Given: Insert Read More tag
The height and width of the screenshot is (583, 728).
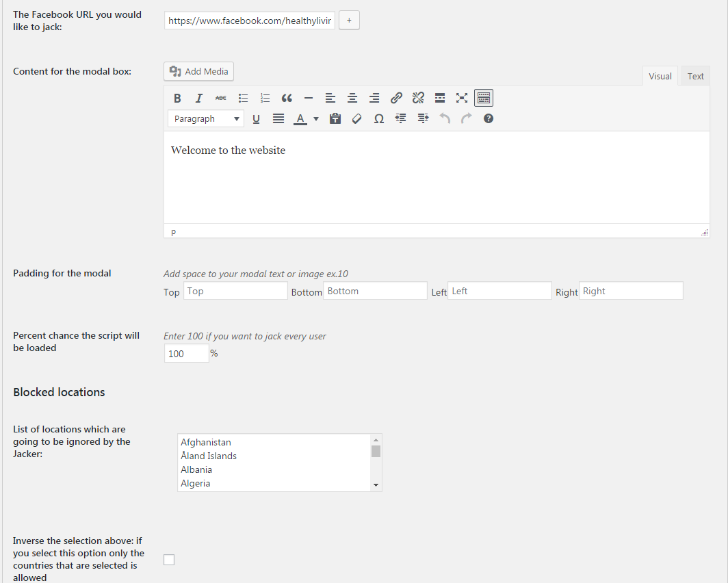Looking at the screenshot, I should point(440,98).
